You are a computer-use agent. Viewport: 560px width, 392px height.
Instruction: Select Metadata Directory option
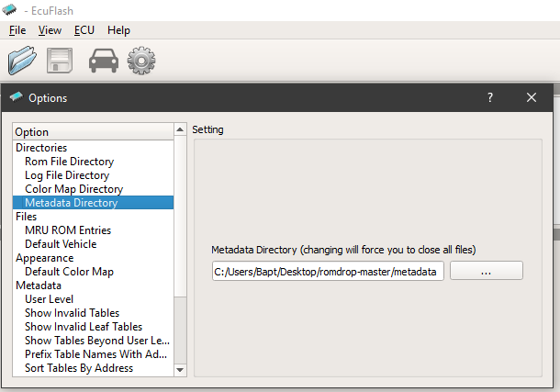point(93,202)
